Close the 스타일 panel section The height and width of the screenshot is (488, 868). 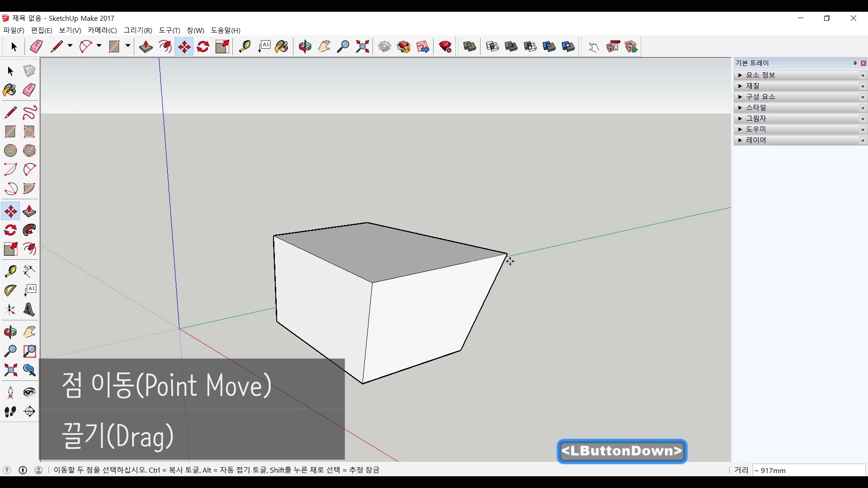(863, 108)
